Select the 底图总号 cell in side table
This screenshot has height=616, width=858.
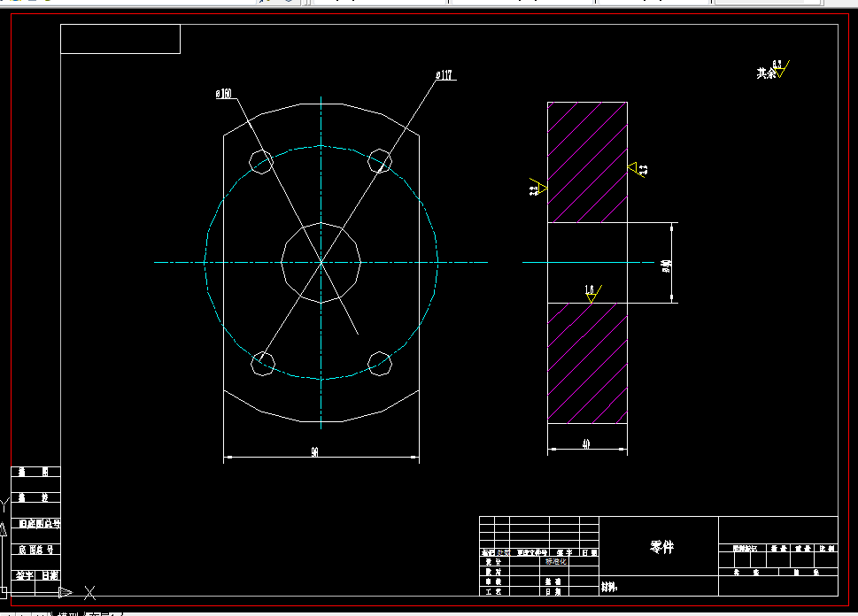point(36,550)
